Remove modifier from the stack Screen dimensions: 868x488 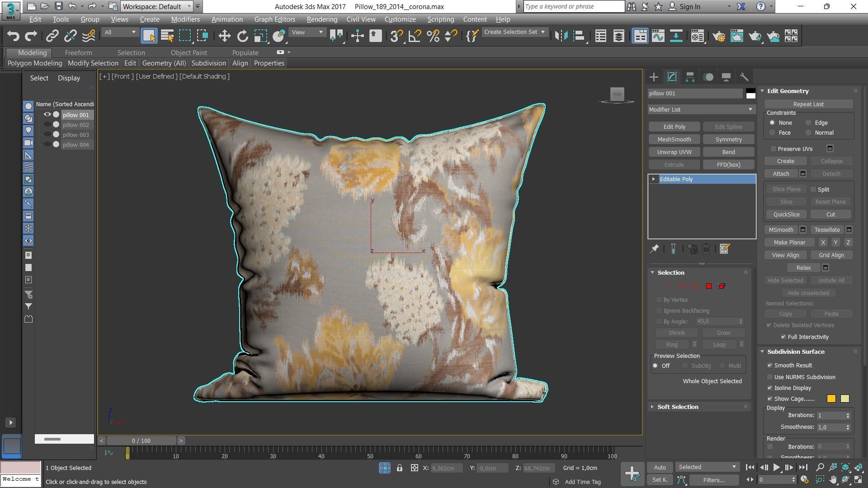coord(706,249)
